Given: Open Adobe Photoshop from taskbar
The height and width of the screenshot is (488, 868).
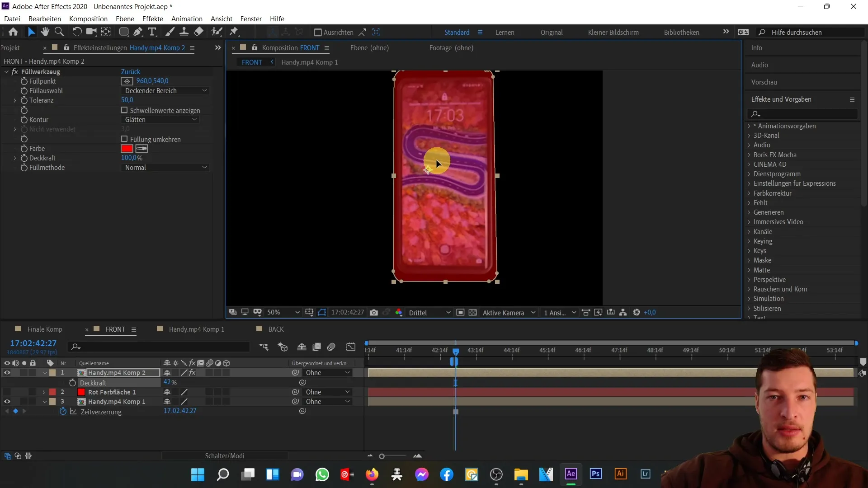Looking at the screenshot, I should click(596, 474).
